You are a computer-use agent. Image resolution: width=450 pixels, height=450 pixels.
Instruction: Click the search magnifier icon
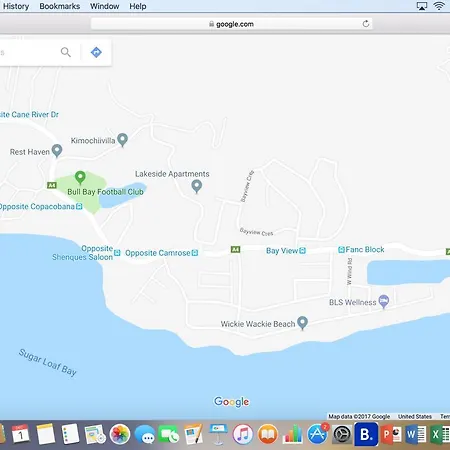coord(66,52)
